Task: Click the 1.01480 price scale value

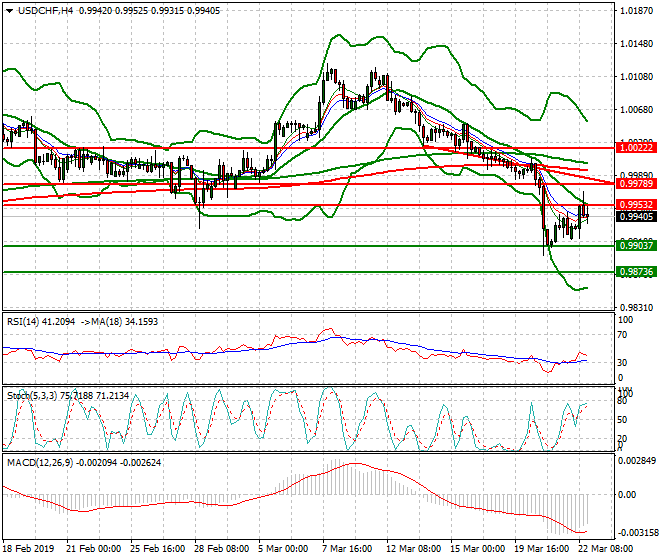Action: [x=637, y=44]
